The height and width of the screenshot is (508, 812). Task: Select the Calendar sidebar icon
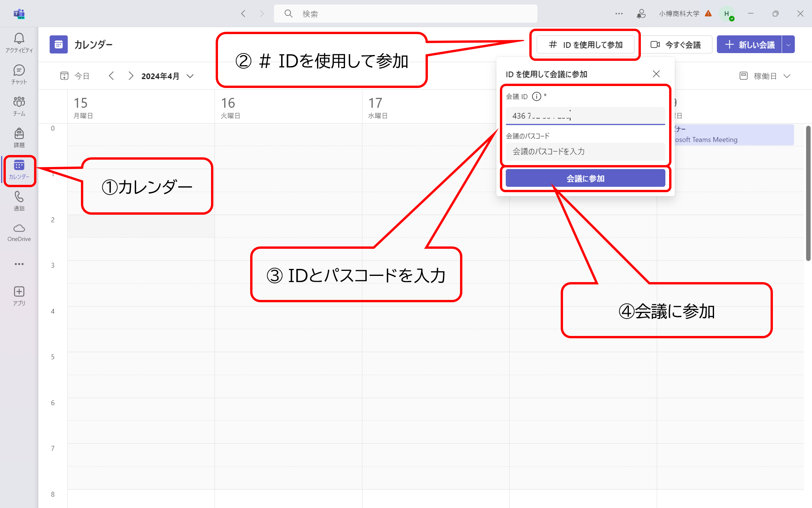click(19, 170)
